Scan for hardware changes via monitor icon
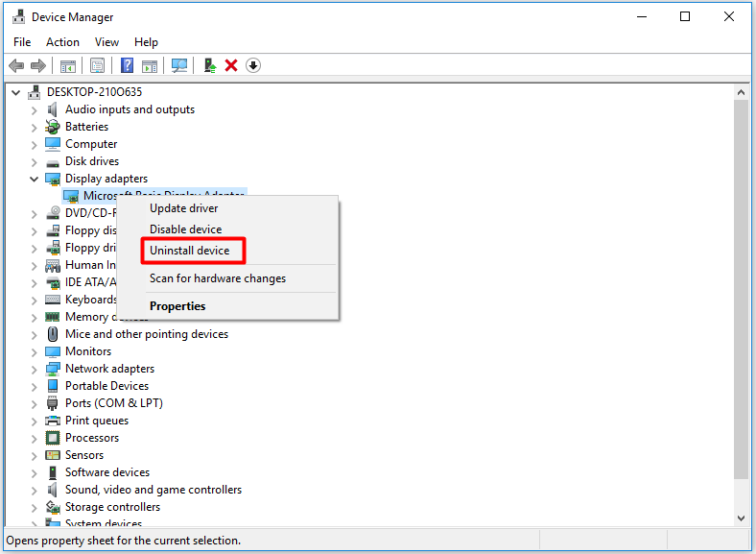 (179, 65)
